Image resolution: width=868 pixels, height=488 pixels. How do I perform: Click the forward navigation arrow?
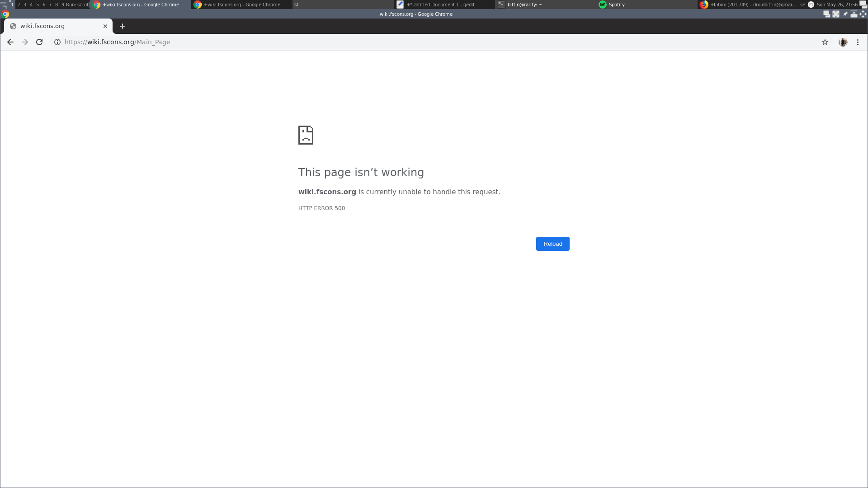coord(25,42)
